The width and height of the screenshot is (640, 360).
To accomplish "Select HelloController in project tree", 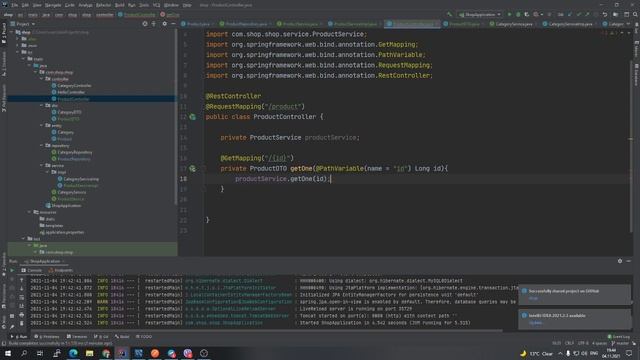I will (x=71, y=92).
